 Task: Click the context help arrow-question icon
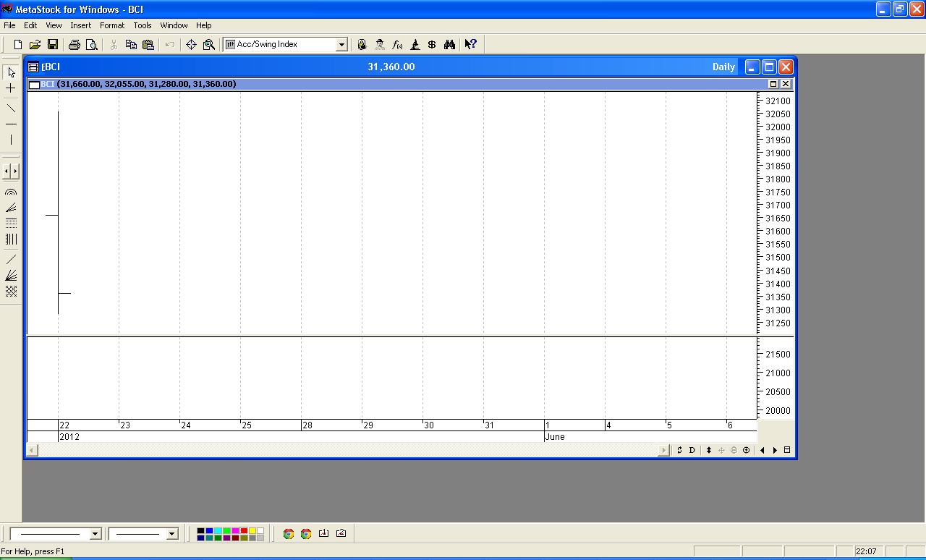tap(470, 45)
